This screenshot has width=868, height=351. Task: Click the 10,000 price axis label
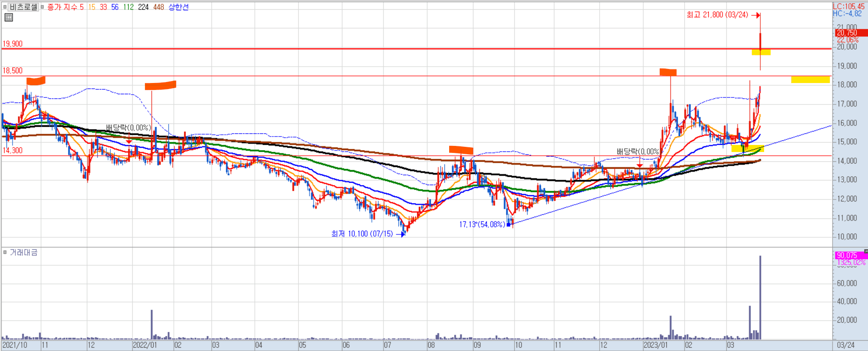[847, 237]
